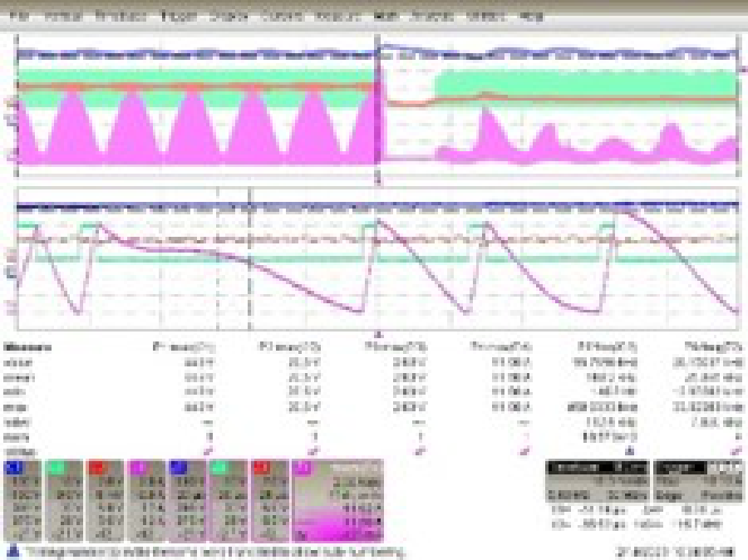Screen dimensions: 748x560
Task: Click the Measure table title label
Action: click(23, 345)
